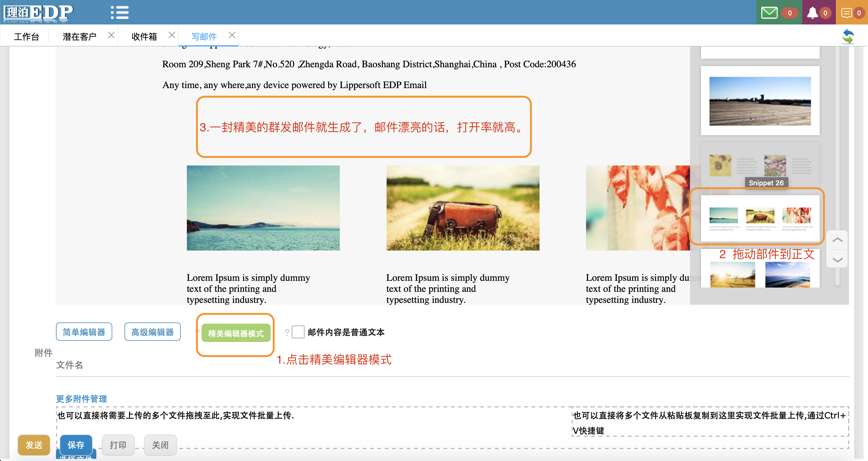The image size is (868, 461).
Task: Click the question mark help icon
Action: coord(287,332)
